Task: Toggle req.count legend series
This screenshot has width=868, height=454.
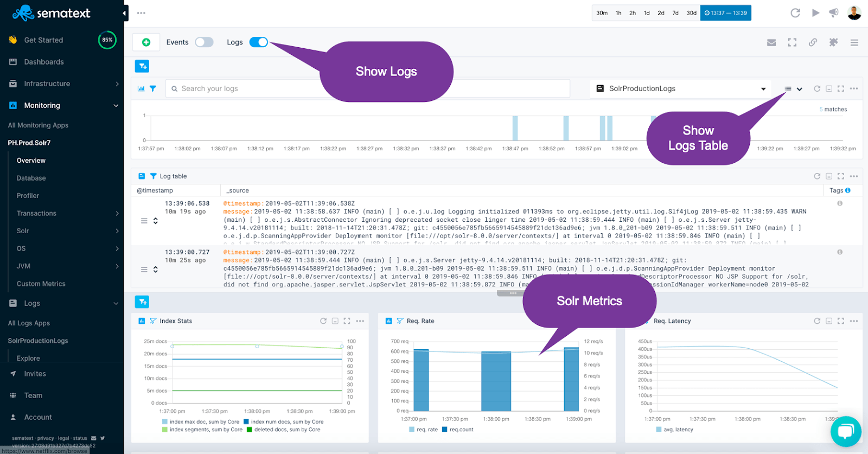Action: 458,430
